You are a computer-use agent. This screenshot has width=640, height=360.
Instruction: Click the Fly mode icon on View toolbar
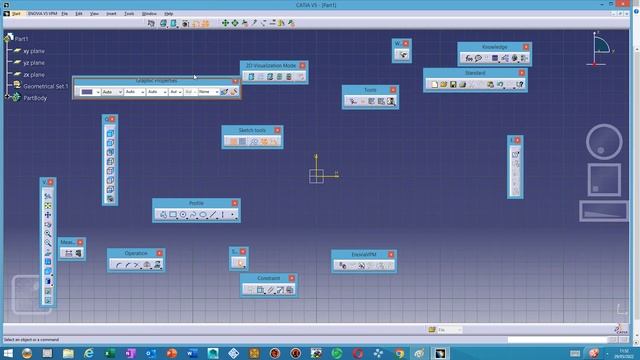tap(48, 196)
